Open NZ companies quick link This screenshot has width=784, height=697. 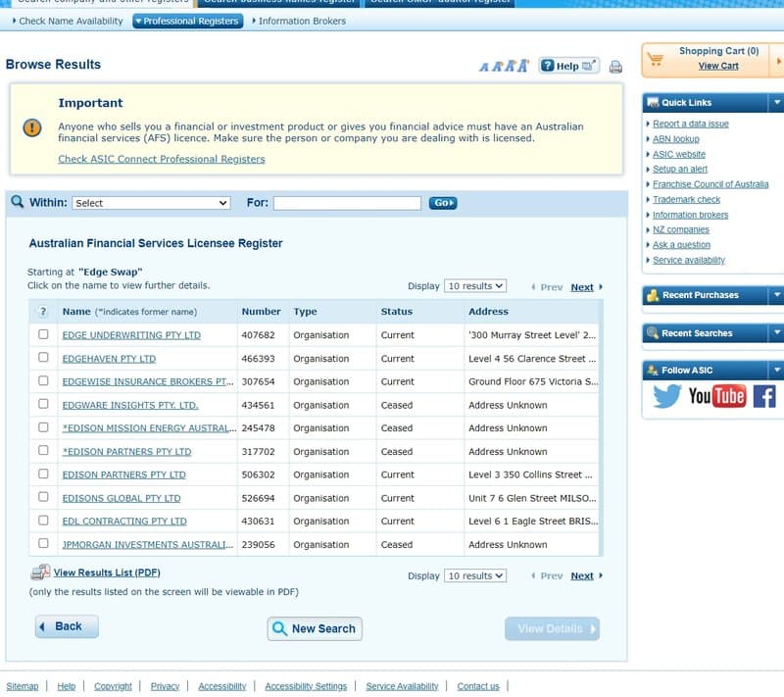[680, 229]
